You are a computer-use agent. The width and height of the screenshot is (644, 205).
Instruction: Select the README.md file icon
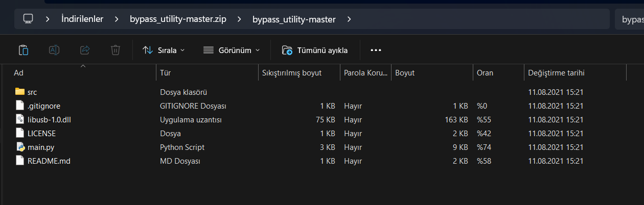(x=20, y=161)
